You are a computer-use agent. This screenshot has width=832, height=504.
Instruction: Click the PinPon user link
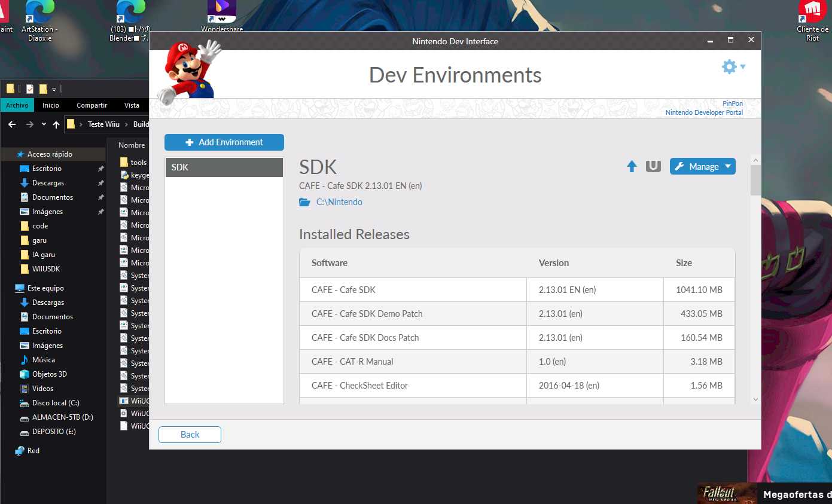pyautogui.click(x=733, y=103)
